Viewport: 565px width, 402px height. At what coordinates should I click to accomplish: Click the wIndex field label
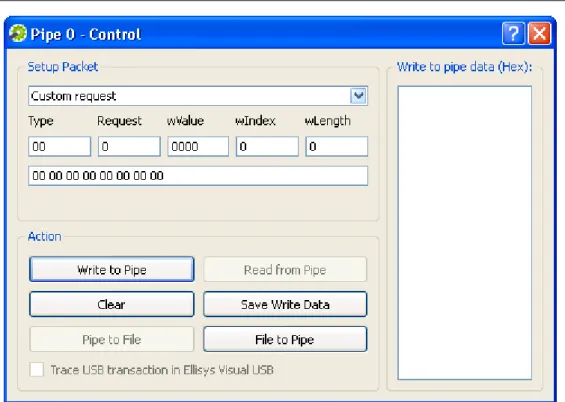255,121
